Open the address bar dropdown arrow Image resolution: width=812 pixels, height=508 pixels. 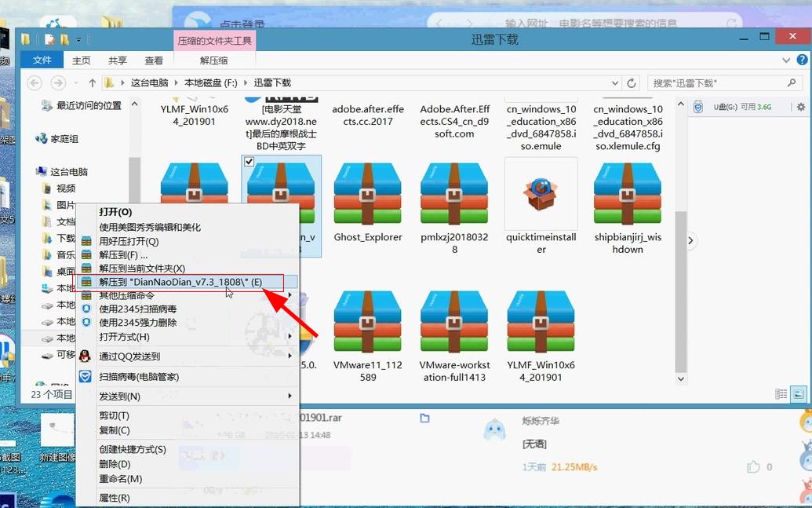[x=616, y=82]
